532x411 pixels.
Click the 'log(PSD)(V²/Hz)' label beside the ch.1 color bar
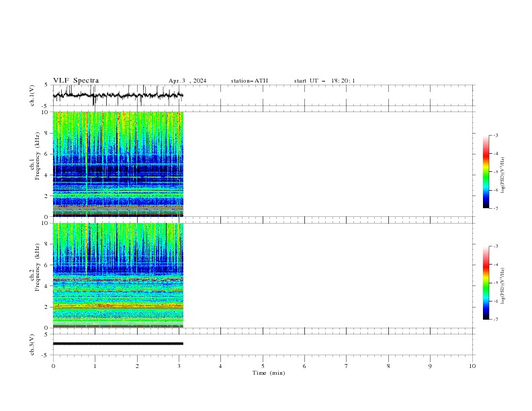coord(502,175)
